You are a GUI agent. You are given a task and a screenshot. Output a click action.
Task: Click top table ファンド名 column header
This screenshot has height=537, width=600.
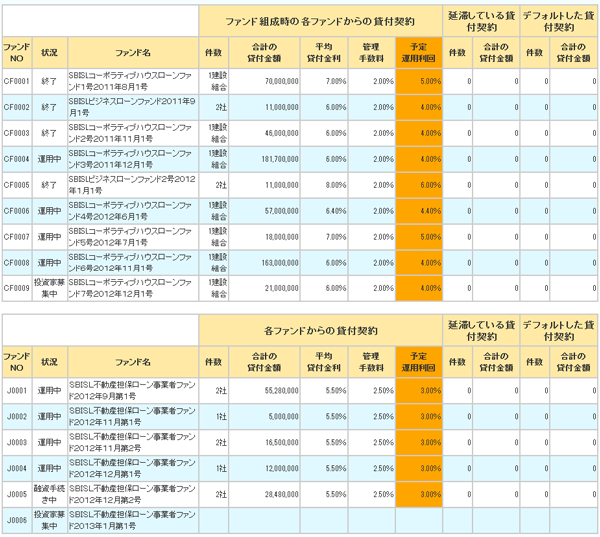pos(133,52)
